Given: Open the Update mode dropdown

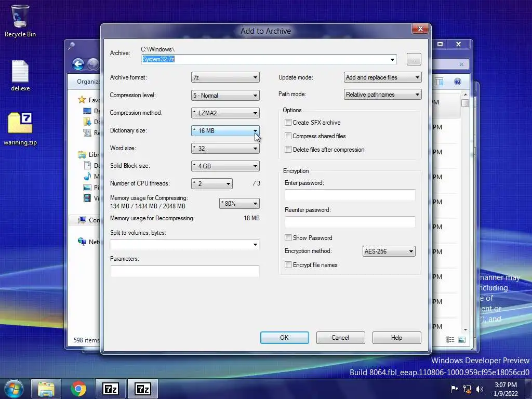Looking at the screenshot, I should 383,77.
